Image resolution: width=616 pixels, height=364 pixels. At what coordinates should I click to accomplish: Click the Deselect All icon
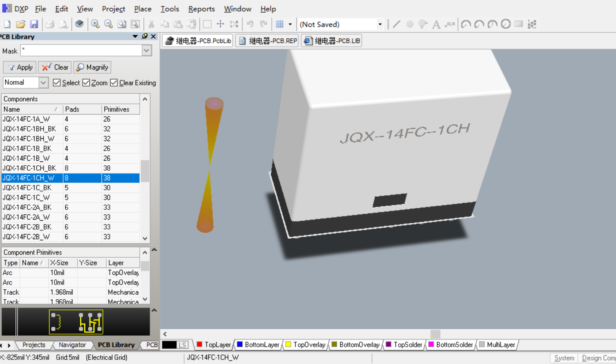point(234,24)
